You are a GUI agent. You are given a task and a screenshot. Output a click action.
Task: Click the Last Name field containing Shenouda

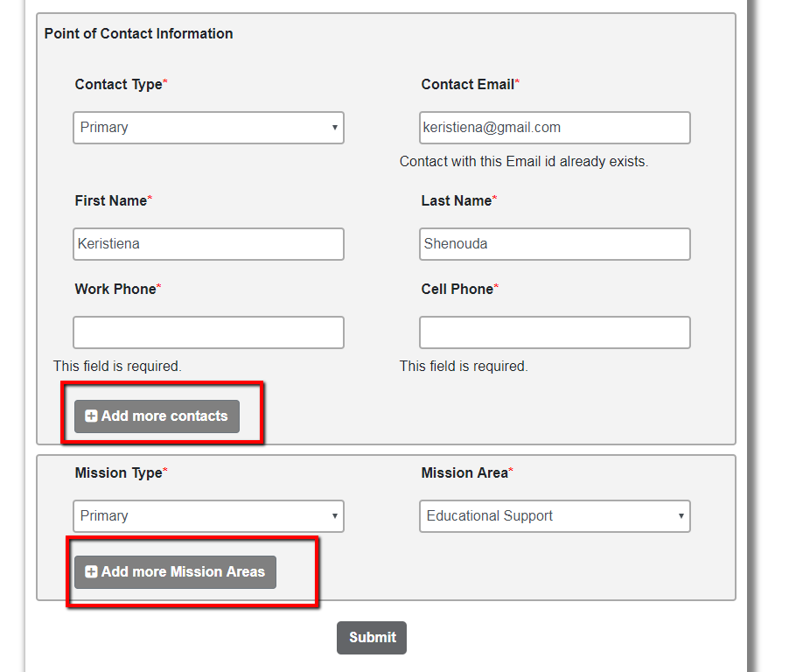555,244
